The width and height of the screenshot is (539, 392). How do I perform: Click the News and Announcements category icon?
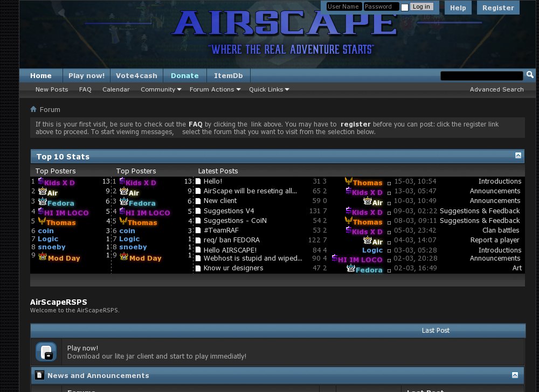point(39,375)
